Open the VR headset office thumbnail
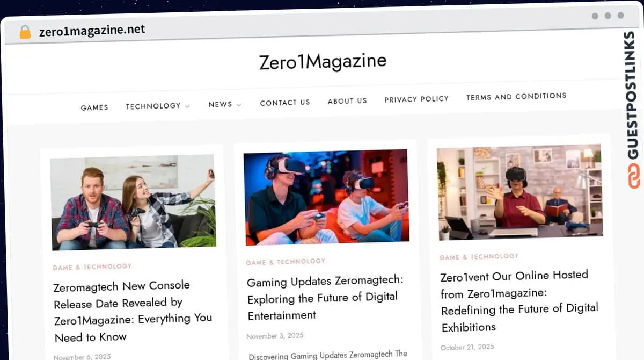This screenshot has height=360, width=644. coord(519,192)
